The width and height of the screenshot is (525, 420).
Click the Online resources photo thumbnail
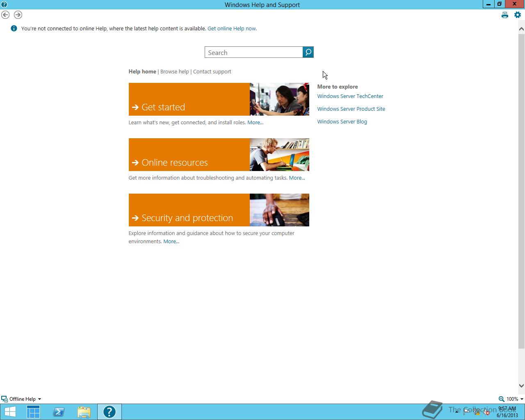pos(279,155)
